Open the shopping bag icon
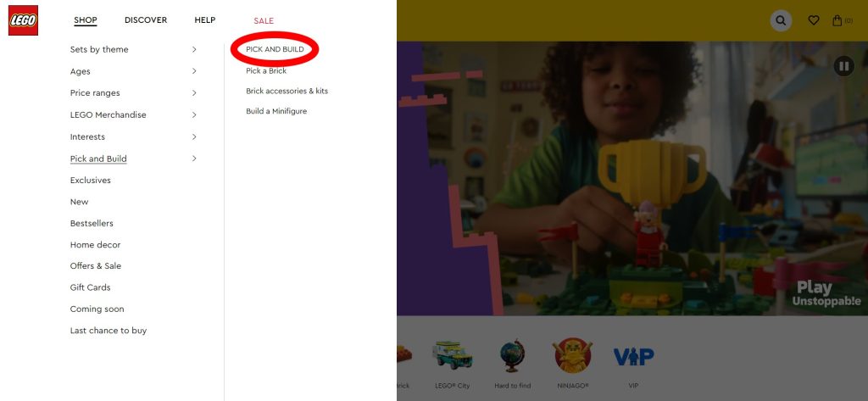 (x=841, y=20)
